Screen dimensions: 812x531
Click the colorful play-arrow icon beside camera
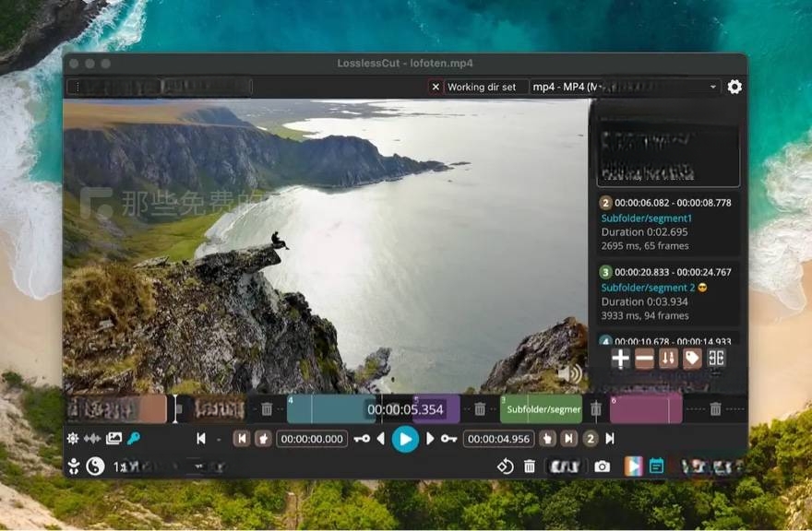[633, 466]
